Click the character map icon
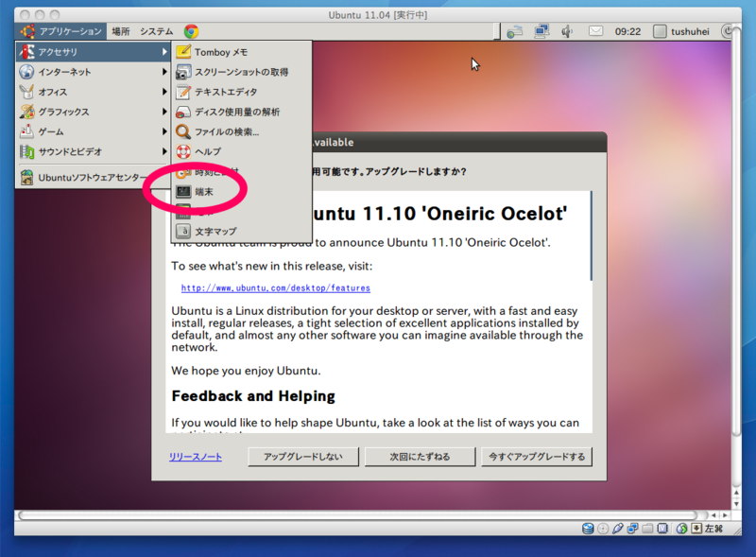Image resolution: width=756 pixels, height=557 pixels. coord(183,231)
